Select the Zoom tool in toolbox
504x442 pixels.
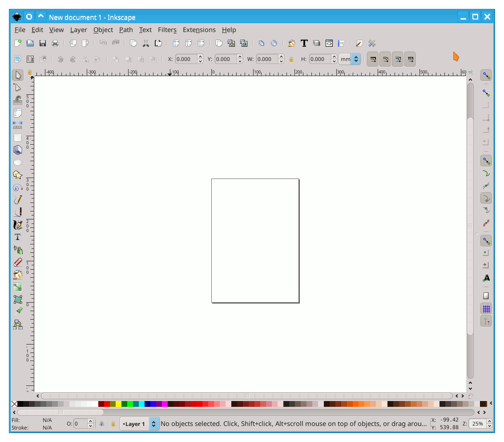click(x=18, y=113)
